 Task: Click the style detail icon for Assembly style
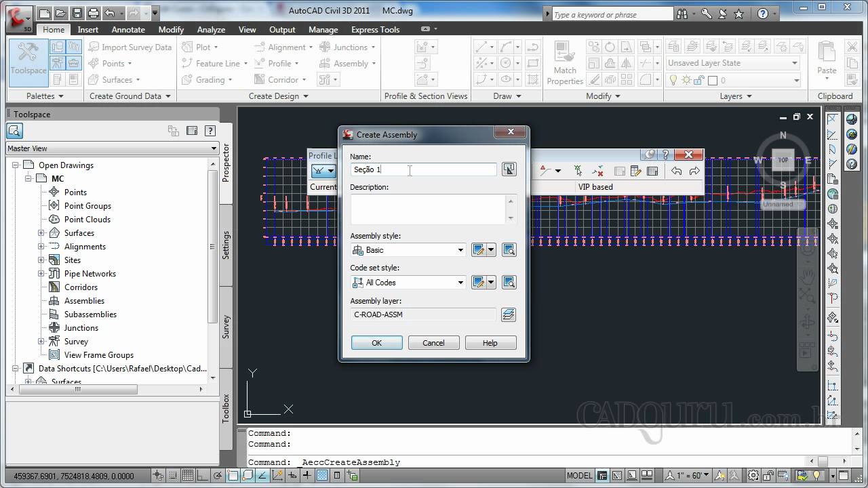tap(509, 250)
